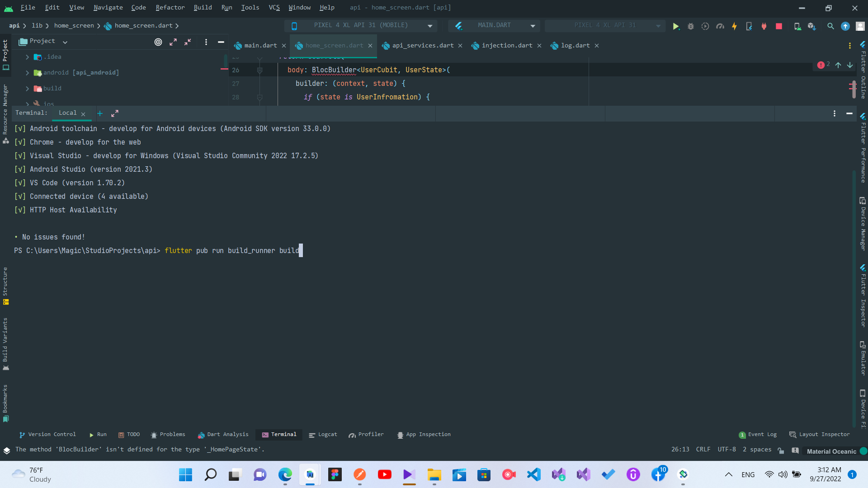Open the SDK Manager toolbar icon
Image resolution: width=868 pixels, height=488 pixels.
coord(812,26)
